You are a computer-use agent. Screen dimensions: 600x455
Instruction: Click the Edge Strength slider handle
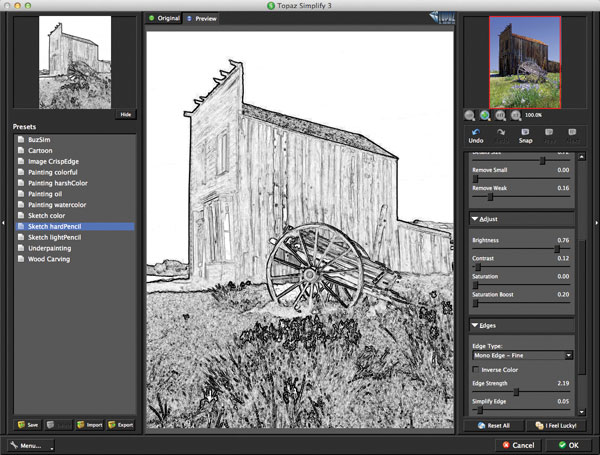[x=516, y=392]
